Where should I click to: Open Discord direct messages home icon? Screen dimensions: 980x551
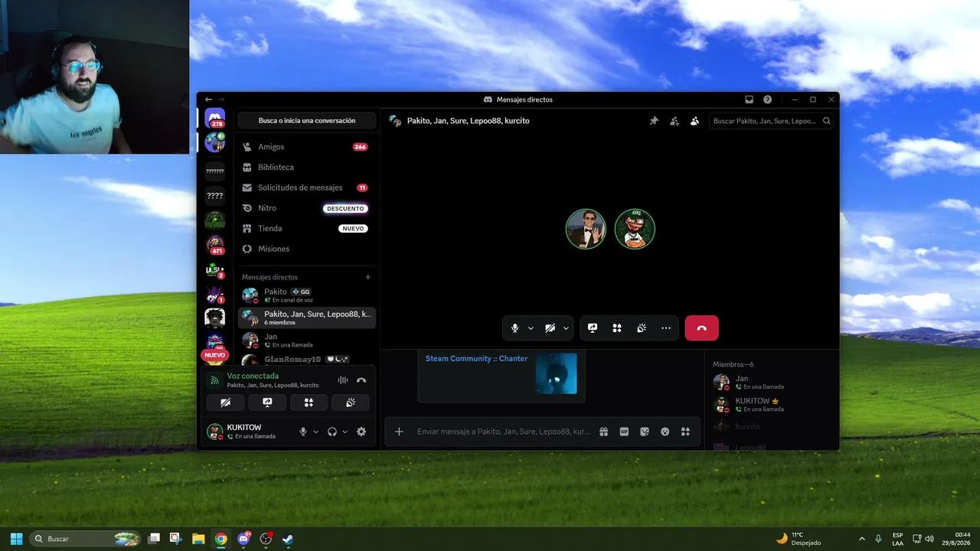click(x=215, y=119)
